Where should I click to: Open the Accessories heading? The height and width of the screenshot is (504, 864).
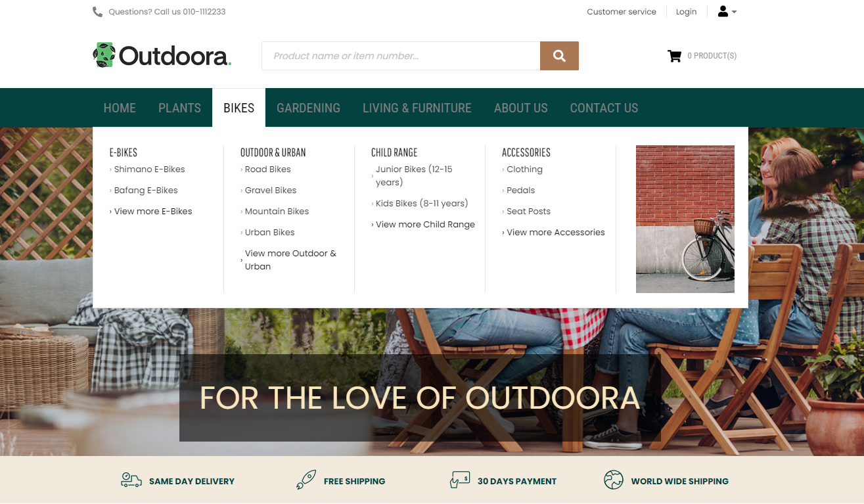[x=526, y=152]
